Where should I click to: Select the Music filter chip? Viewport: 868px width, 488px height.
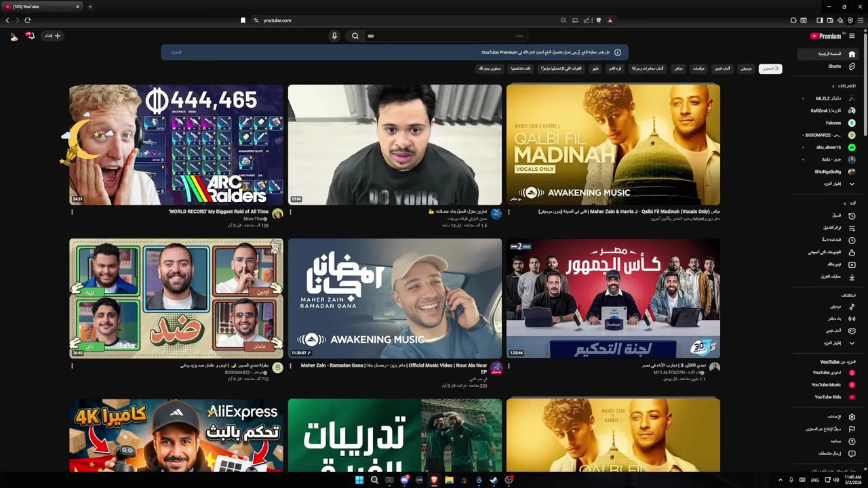746,68
